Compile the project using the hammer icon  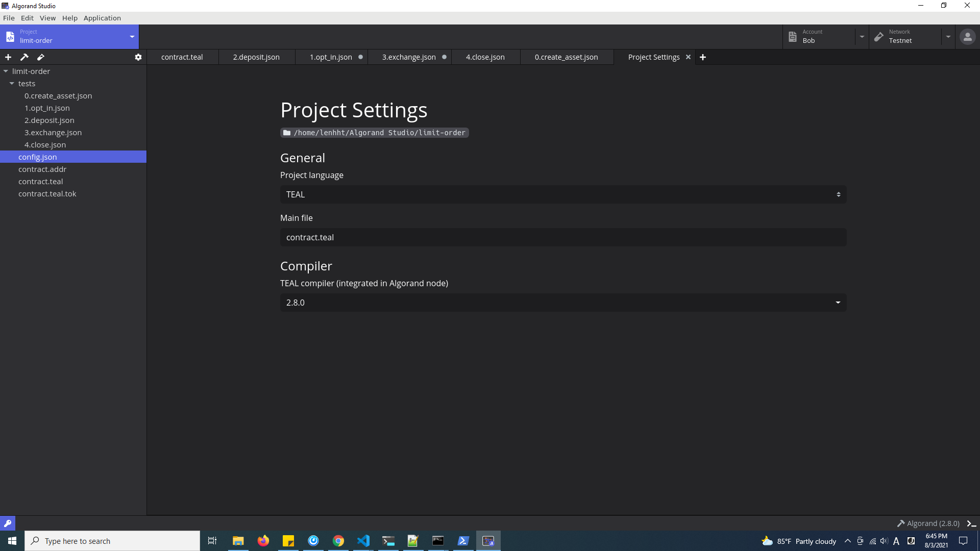click(x=24, y=57)
